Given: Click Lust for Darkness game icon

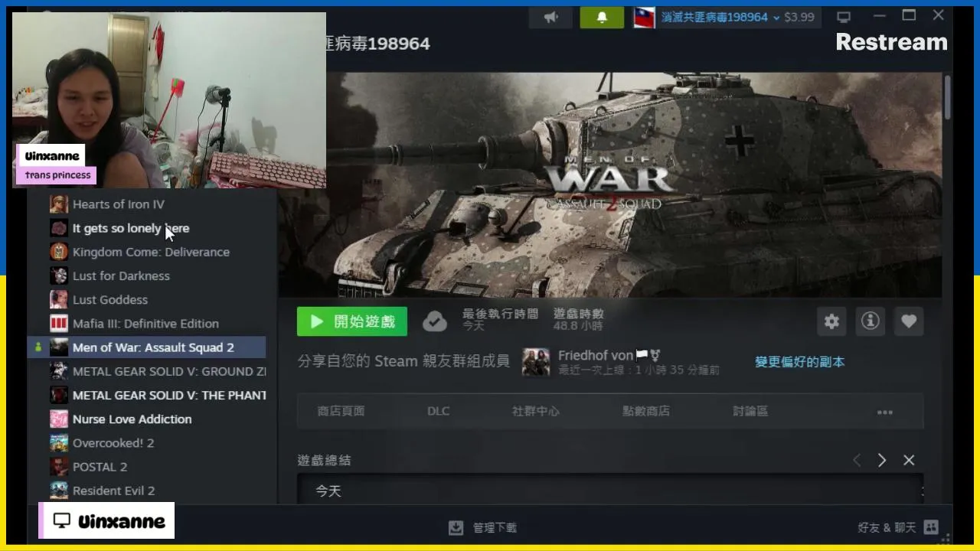Looking at the screenshot, I should [x=59, y=275].
